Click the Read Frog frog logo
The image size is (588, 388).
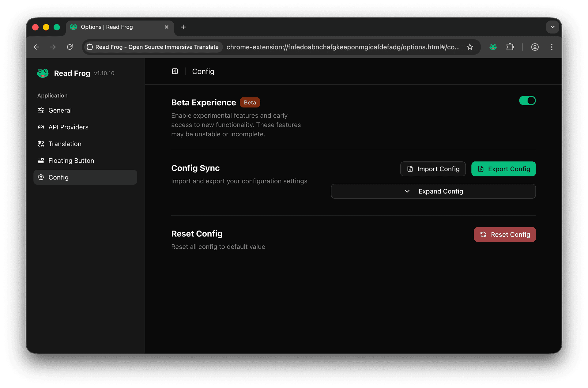[x=43, y=73]
